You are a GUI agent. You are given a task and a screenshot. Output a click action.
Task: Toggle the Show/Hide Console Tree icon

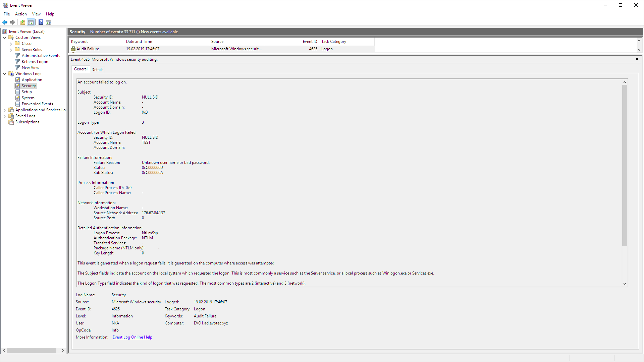tap(31, 22)
